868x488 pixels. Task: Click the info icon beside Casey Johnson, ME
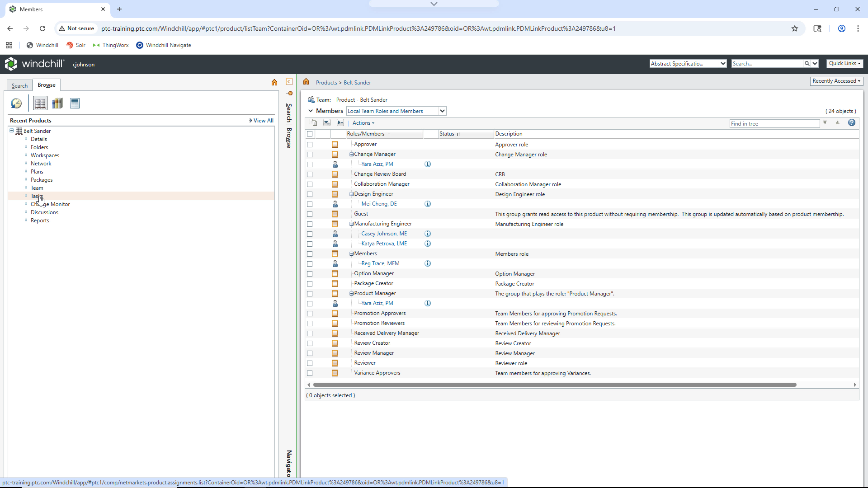coord(428,234)
